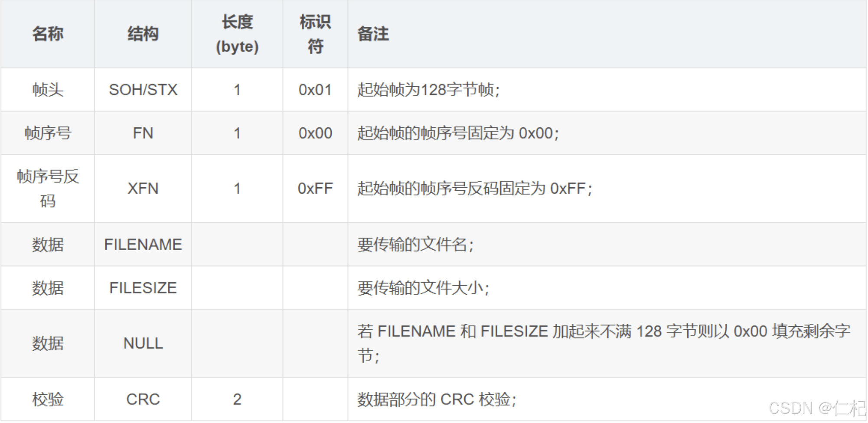Click the 校验 name cell

pyautogui.click(x=48, y=399)
